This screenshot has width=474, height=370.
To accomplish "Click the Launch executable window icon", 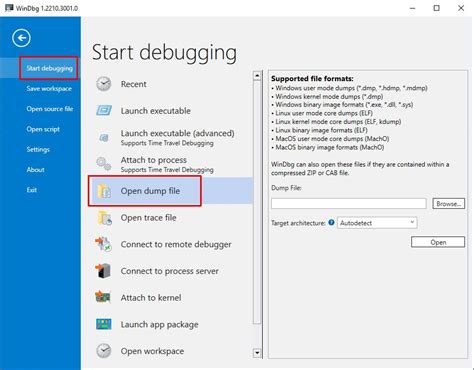I will pyautogui.click(x=104, y=110).
